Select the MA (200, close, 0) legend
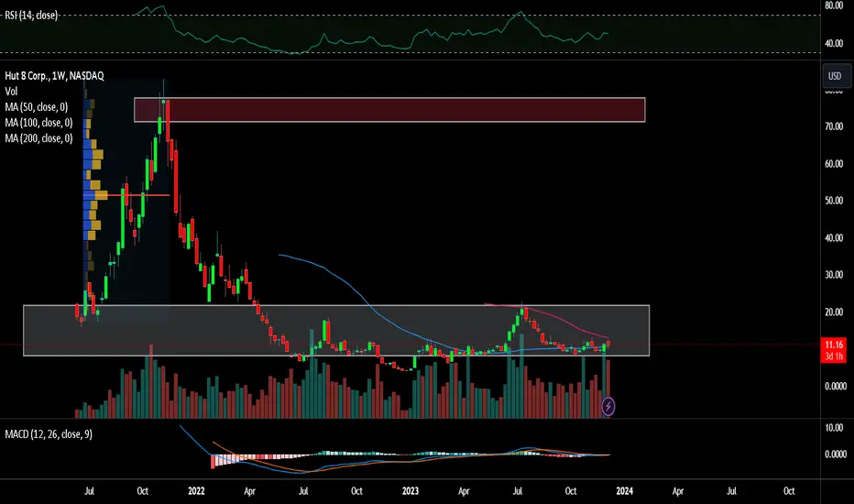 pyautogui.click(x=38, y=138)
